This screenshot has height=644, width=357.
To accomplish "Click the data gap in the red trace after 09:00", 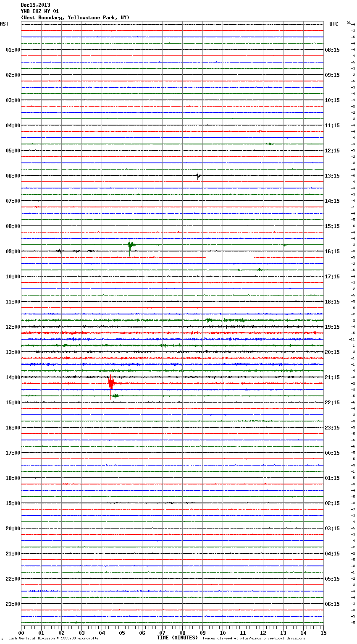I will [230, 257].
